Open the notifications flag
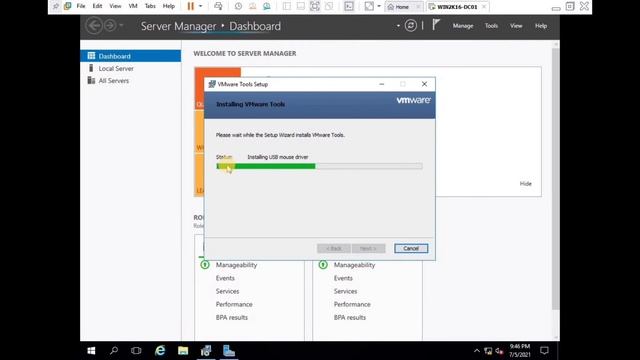The height and width of the screenshot is (360, 640). [436, 25]
